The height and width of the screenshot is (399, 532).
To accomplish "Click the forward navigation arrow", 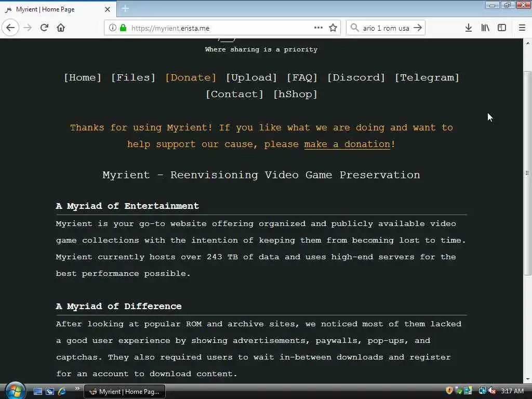I will [x=28, y=28].
